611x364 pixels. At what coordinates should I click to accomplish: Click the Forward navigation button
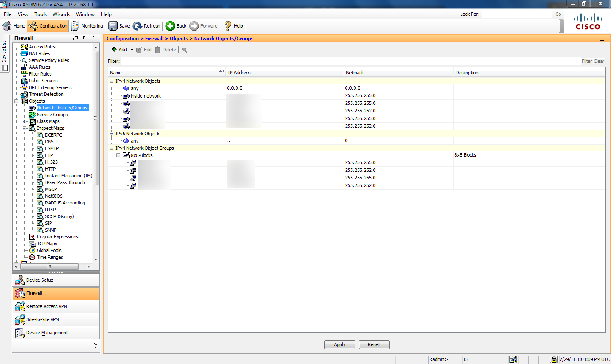tap(204, 26)
